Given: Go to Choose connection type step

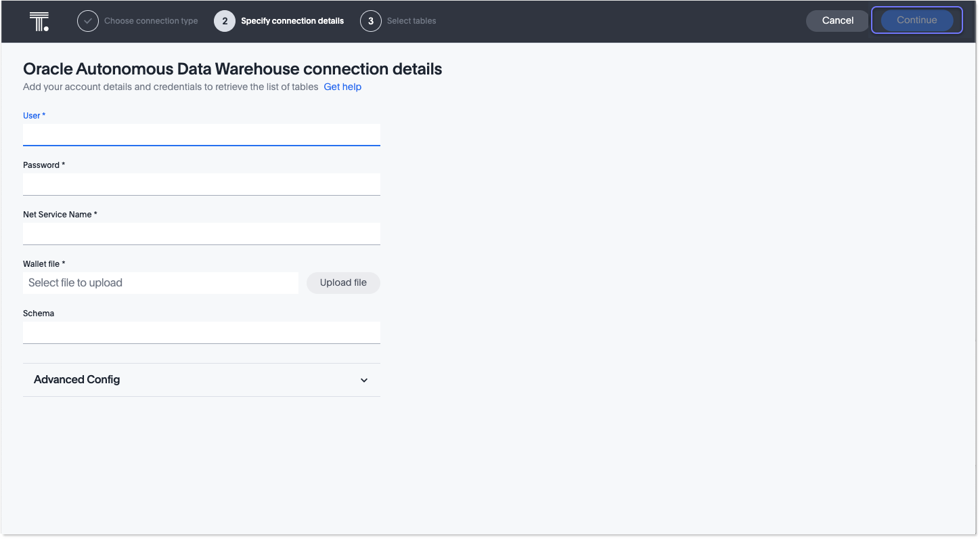Looking at the screenshot, I should 151,21.
